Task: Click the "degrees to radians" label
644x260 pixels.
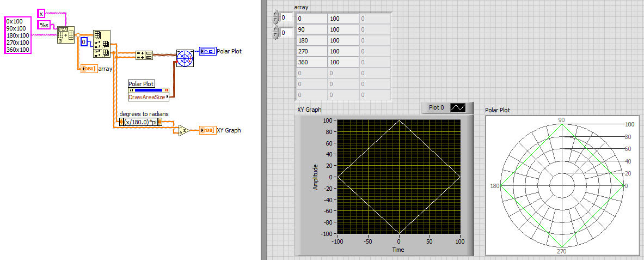Action: pyautogui.click(x=144, y=114)
